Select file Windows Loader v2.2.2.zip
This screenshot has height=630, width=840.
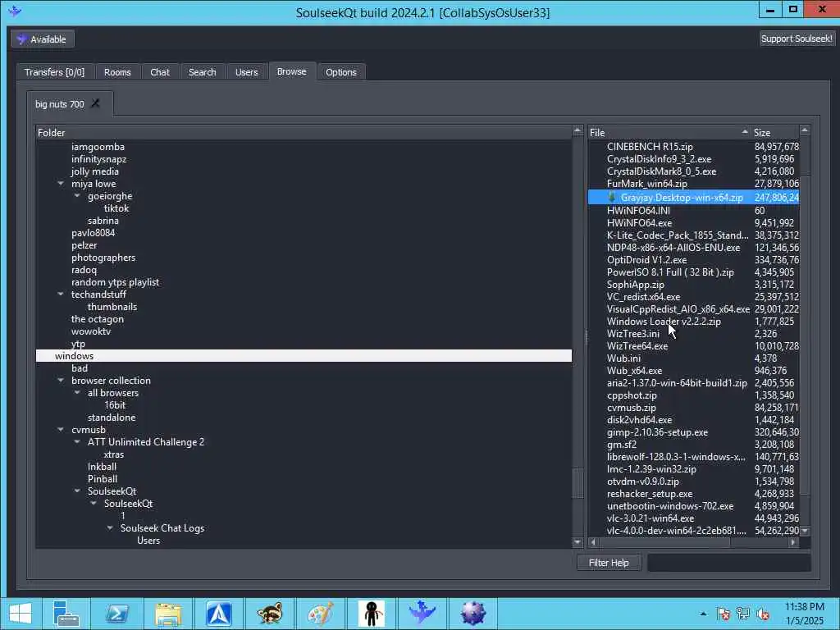pos(664,322)
